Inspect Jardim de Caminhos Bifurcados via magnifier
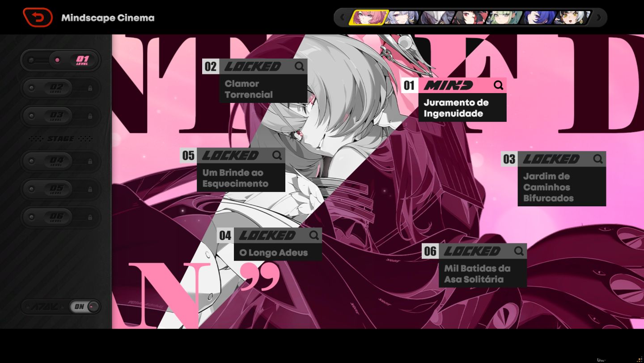 click(x=598, y=159)
